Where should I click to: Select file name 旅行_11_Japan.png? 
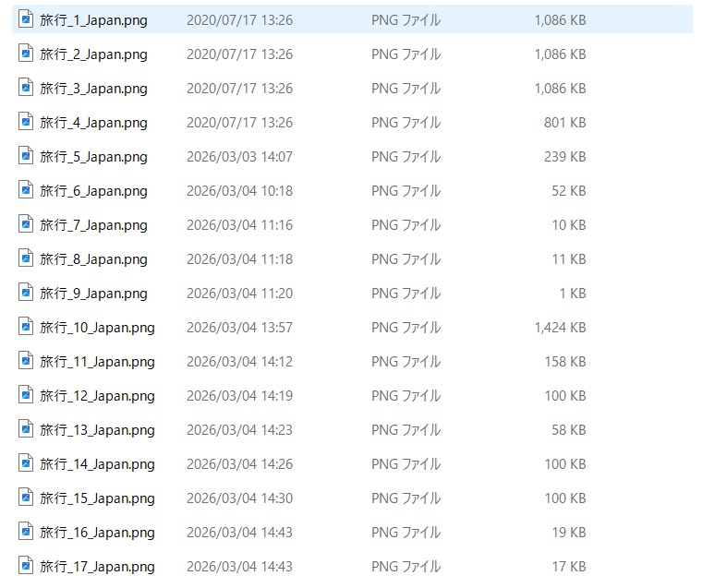[97, 362]
